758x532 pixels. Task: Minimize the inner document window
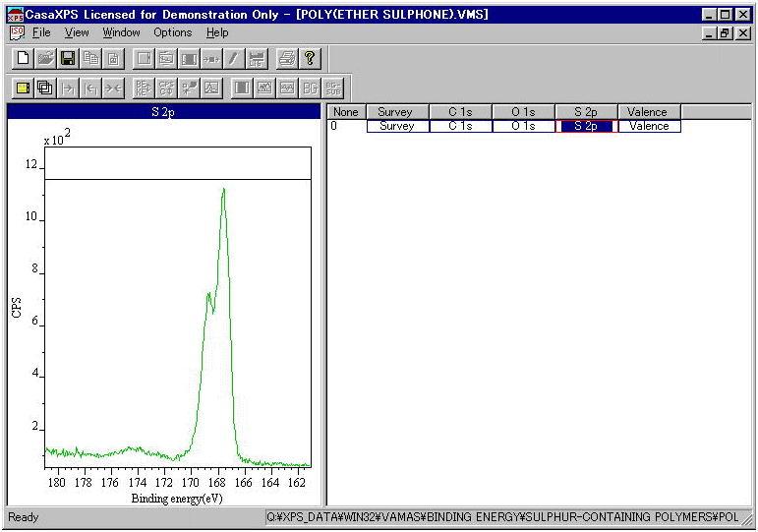click(x=709, y=32)
